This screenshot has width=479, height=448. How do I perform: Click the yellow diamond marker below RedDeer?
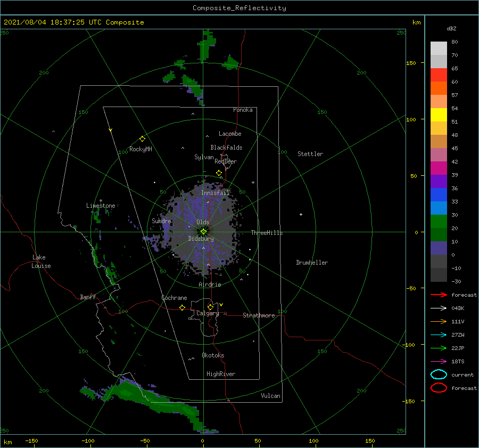pyautogui.click(x=219, y=173)
